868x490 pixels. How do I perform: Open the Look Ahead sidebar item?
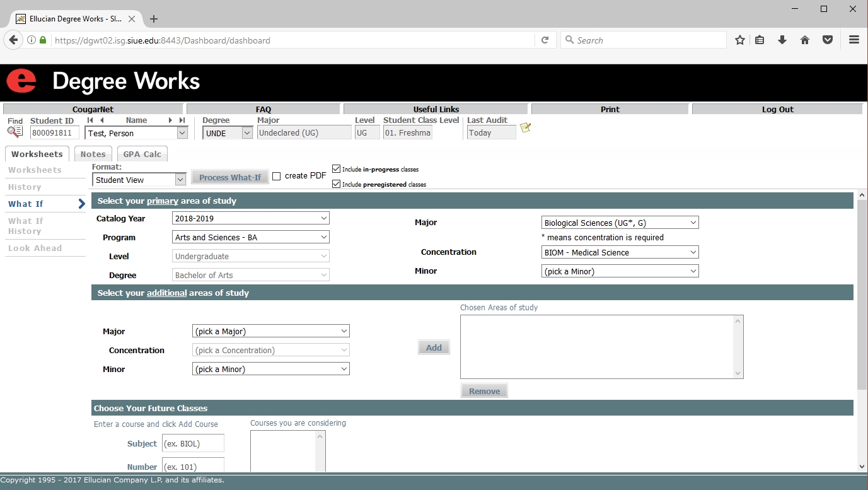coord(35,248)
